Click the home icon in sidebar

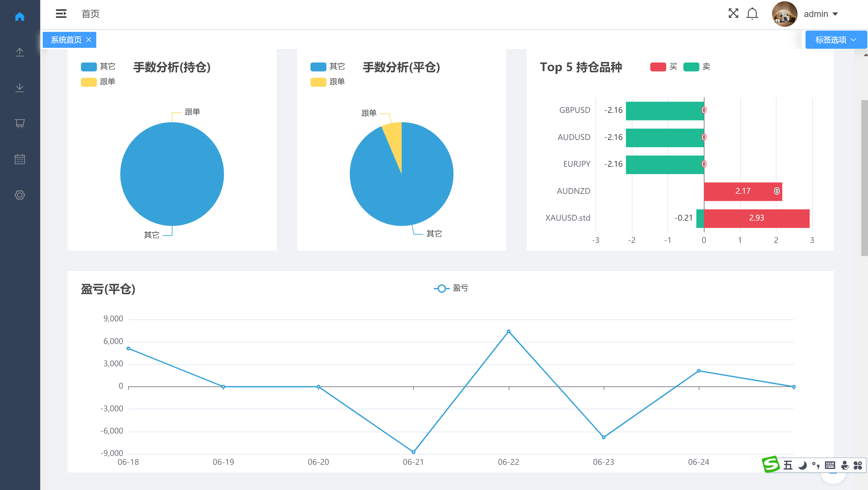coord(19,16)
